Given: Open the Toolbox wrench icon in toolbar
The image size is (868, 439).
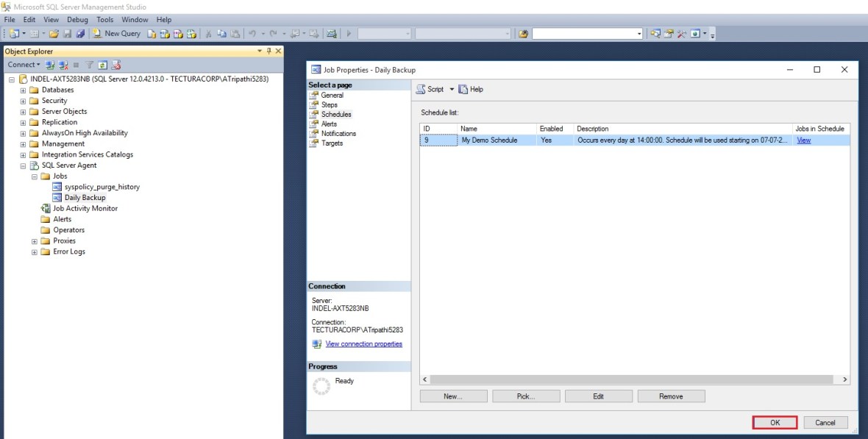Looking at the screenshot, I should pyautogui.click(x=681, y=34).
